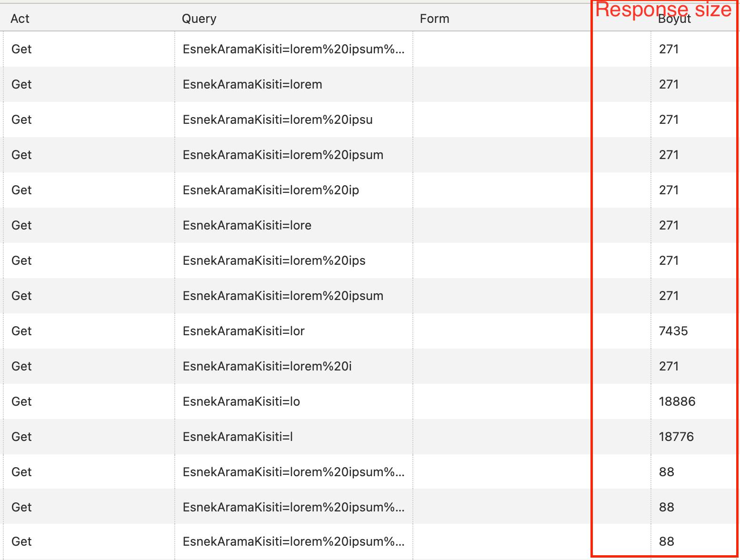Select query EsnekAramaKisiti=lor
Screen dimensions: 740x560
coord(244,331)
